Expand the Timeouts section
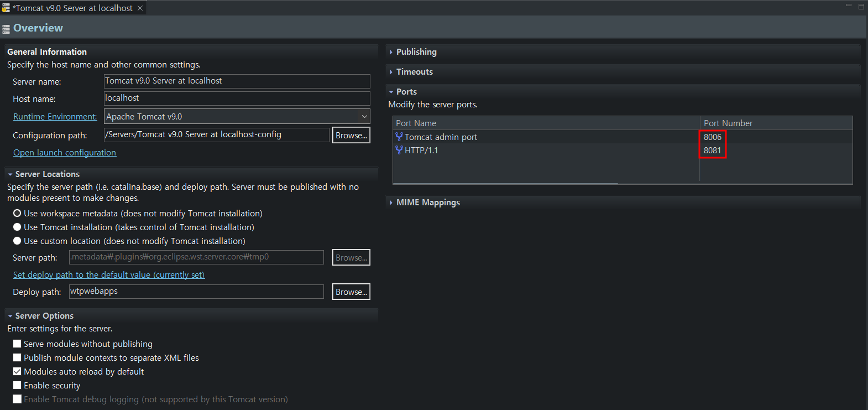Viewport: 868px width, 410px height. click(391, 72)
